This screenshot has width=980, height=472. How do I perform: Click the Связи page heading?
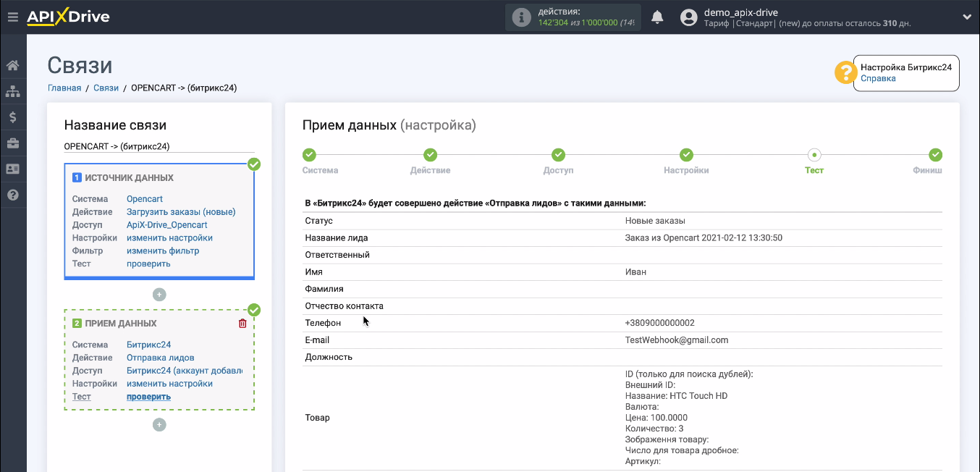click(80, 65)
